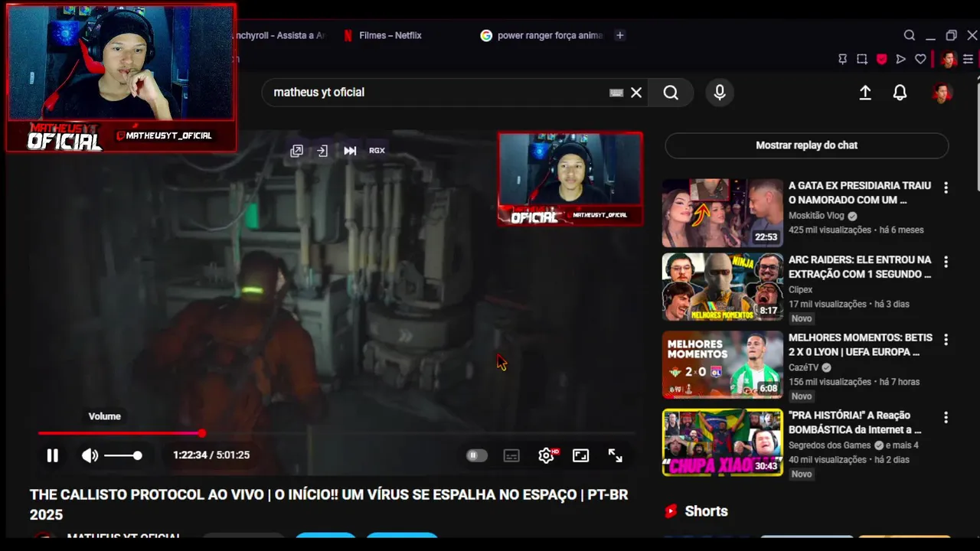The width and height of the screenshot is (980, 551).
Task: Clear the search text with the X
Action: pyautogui.click(x=636, y=93)
